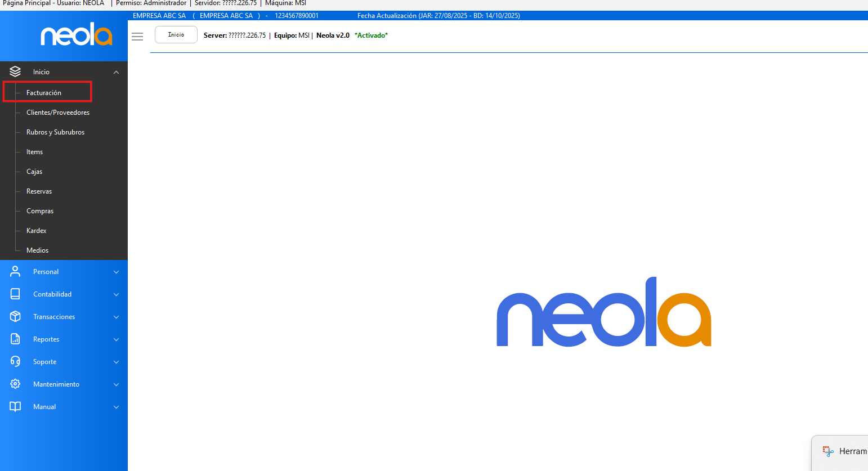Click the gear icon for Mantenimiento
868x471 pixels.
pos(15,384)
